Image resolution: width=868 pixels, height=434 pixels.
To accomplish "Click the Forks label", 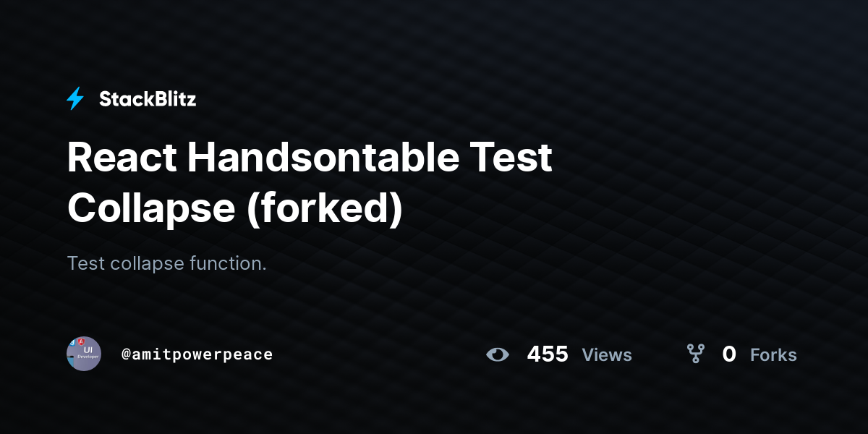I will pos(773,355).
